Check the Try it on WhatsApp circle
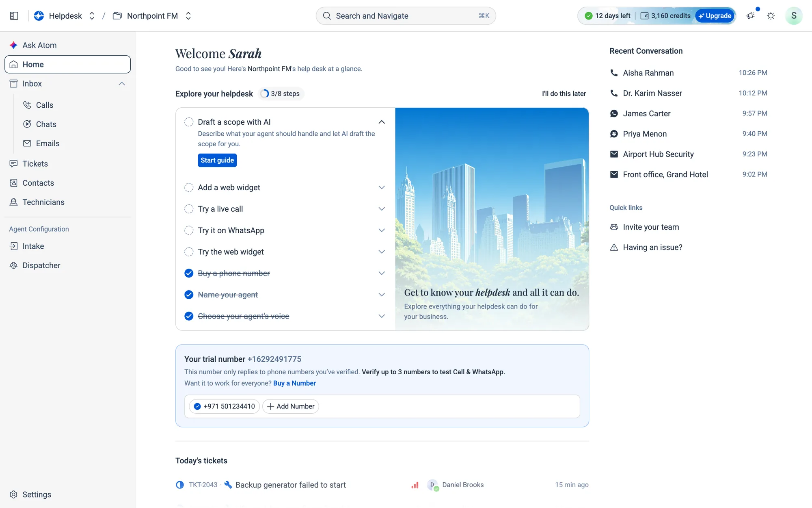Screen dimensions: 812x508 pyautogui.click(x=189, y=230)
